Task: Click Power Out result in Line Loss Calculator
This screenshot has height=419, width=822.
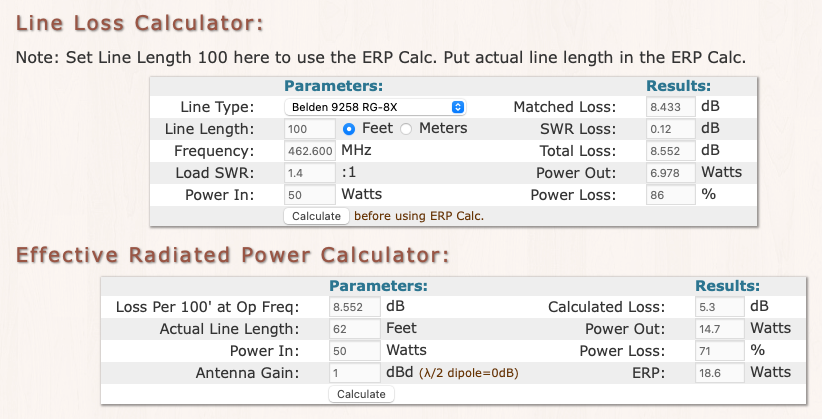Action: [x=670, y=173]
